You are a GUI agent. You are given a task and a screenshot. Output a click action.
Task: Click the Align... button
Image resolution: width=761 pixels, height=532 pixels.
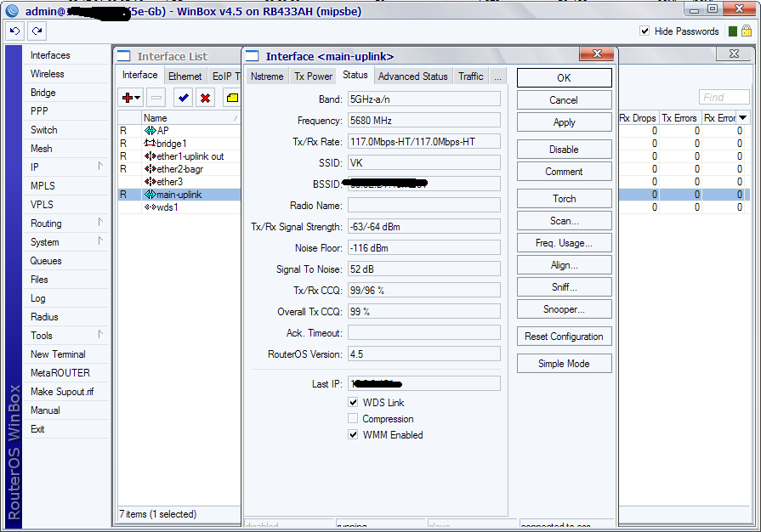click(564, 265)
